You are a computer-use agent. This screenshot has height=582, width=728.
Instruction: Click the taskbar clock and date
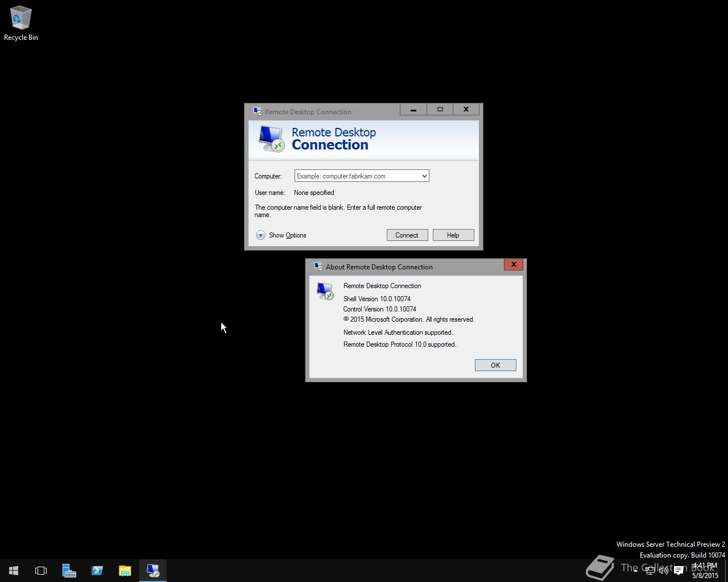pyautogui.click(x=705, y=570)
